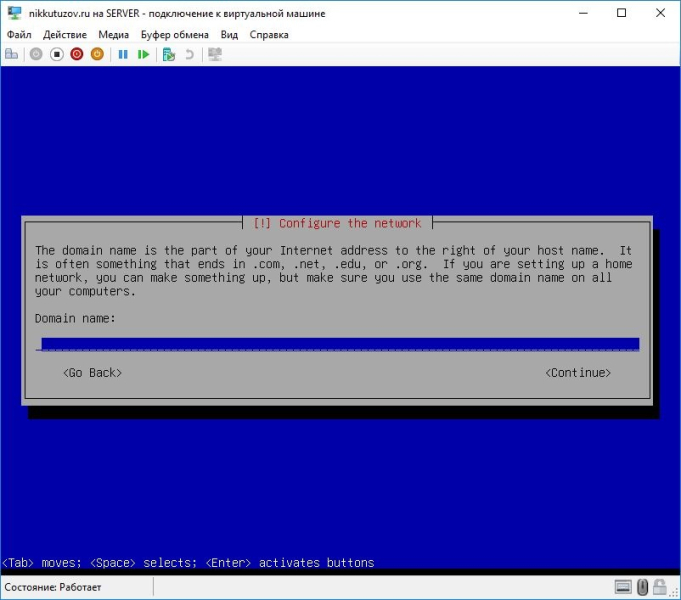Click the Состояние: Работает status text
Screen dimensions: 681x600
click(x=53, y=587)
